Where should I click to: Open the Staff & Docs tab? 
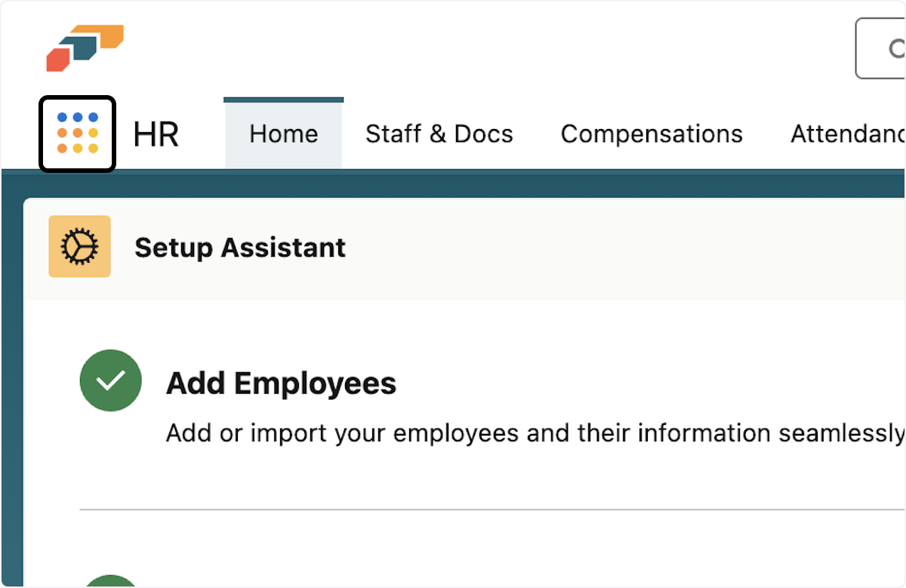(439, 134)
